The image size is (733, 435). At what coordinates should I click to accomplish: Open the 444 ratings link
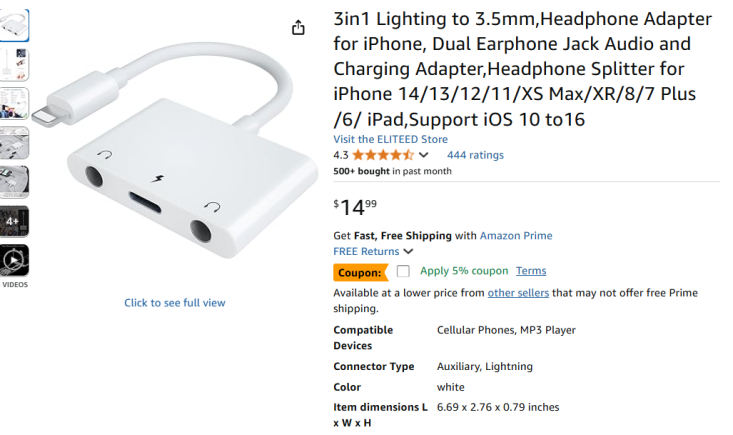point(475,155)
